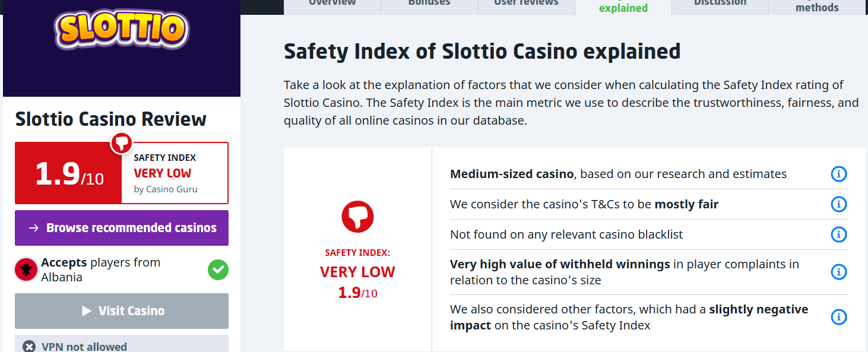Open info on withheld winnings complaints
Screen dimensions: 868x352
click(x=838, y=272)
